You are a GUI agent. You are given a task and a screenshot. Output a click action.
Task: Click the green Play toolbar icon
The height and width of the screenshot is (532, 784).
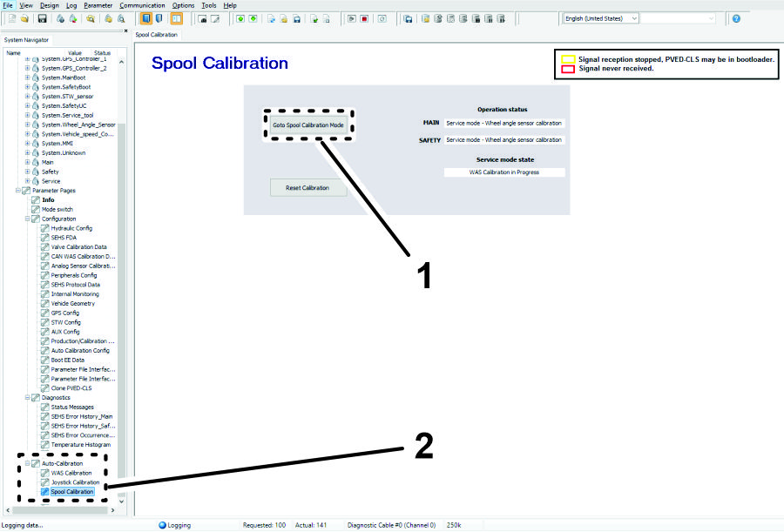(351, 18)
